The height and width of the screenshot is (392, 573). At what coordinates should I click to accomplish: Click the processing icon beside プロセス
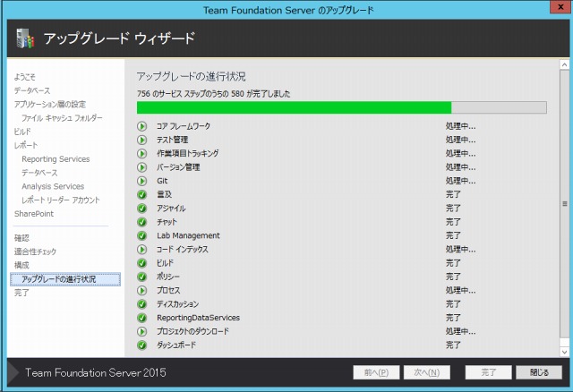pyautogui.click(x=141, y=291)
